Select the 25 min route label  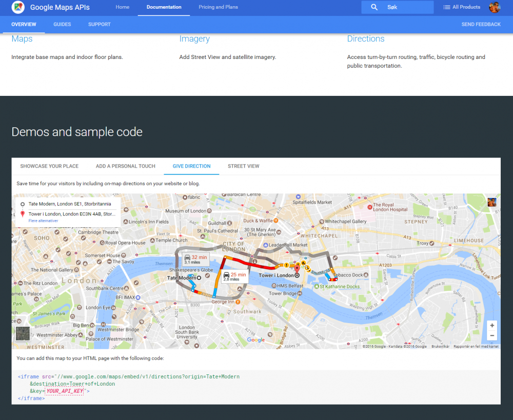(234, 277)
